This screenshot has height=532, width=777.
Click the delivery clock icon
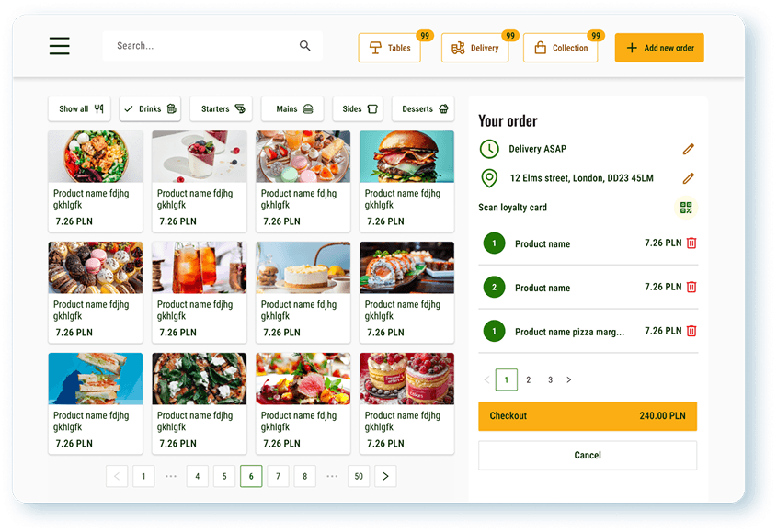489,149
